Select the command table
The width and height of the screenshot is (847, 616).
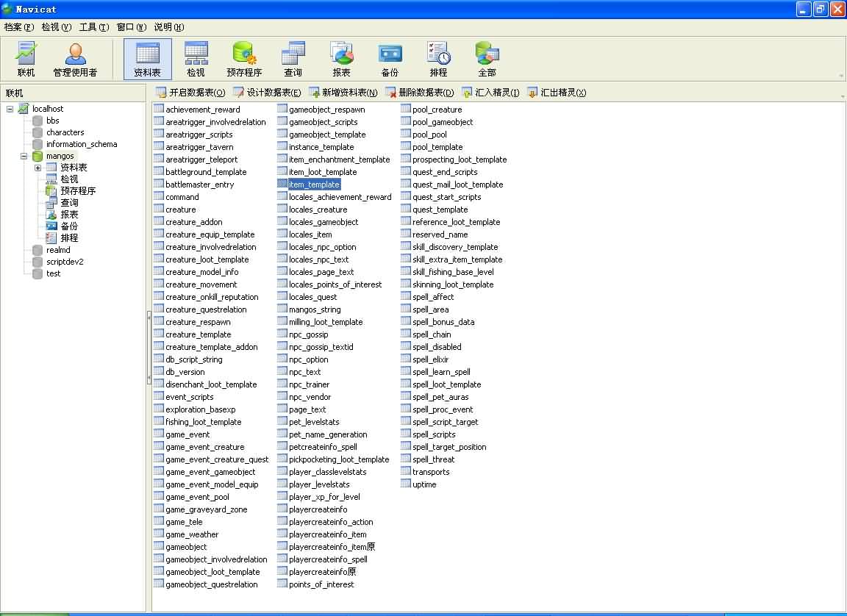click(182, 197)
